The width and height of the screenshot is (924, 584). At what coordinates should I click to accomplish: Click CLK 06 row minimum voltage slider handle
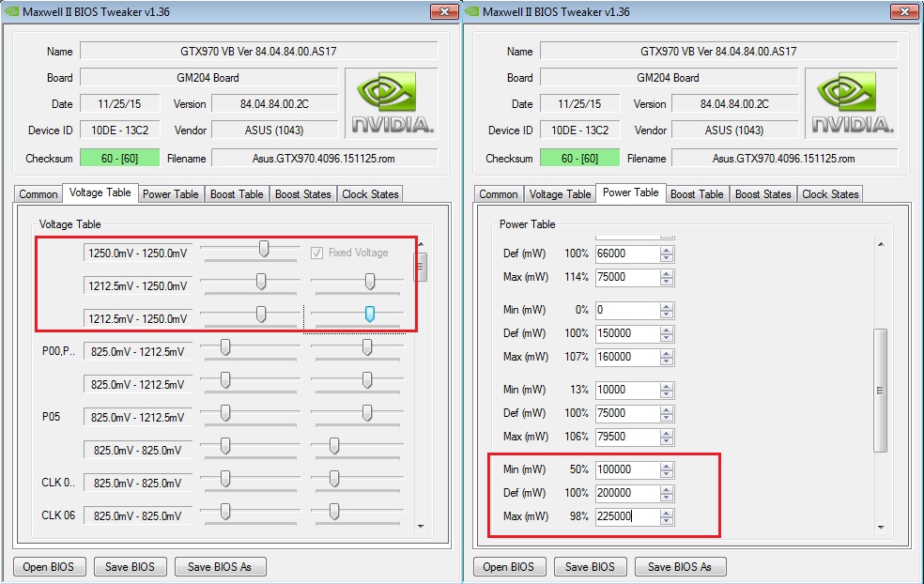225,511
